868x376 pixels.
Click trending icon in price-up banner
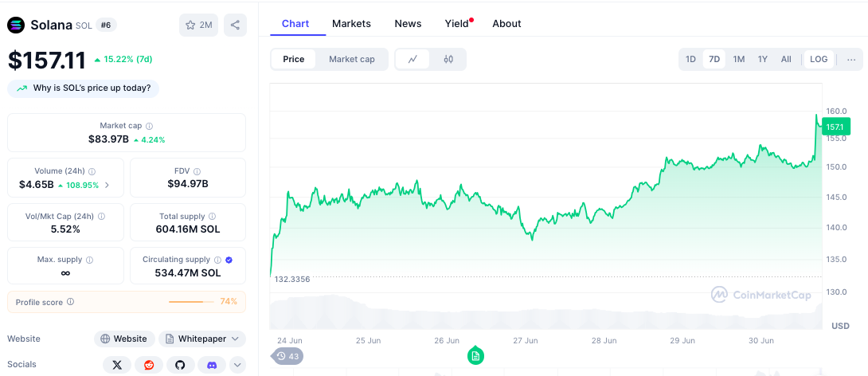pyautogui.click(x=22, y=88)
